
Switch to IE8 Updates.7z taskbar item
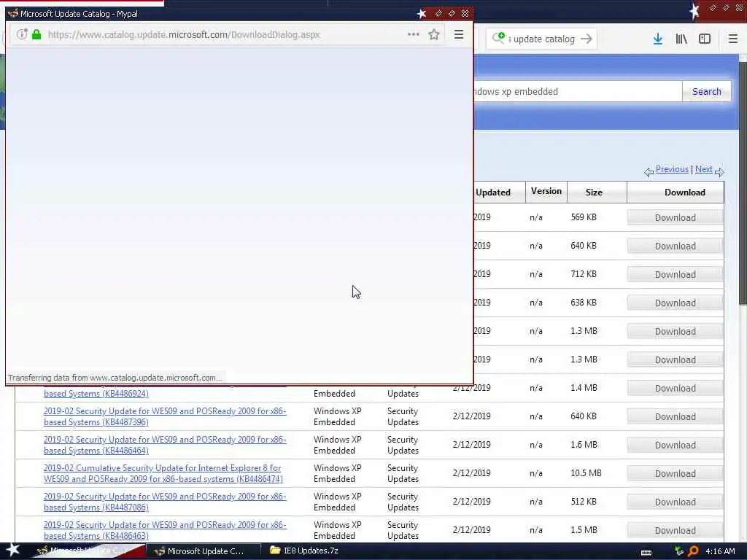pyautogui.click(x=306, y=551)
